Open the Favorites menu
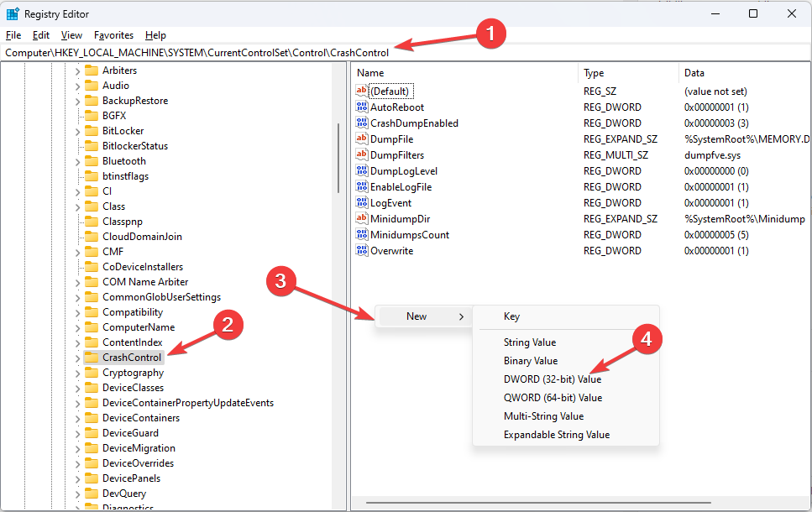Image resolution: width=812 pixels, height=512 pixels. [x=113, y=34]
